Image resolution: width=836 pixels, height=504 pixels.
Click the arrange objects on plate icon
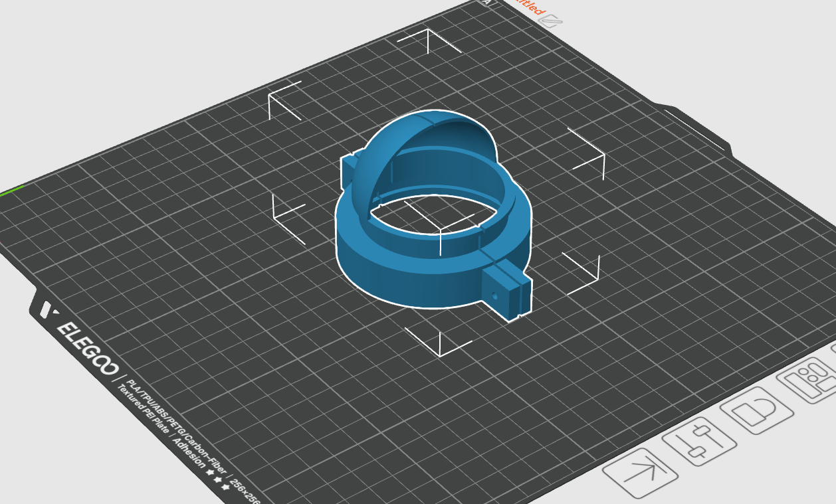pos(810,380)
